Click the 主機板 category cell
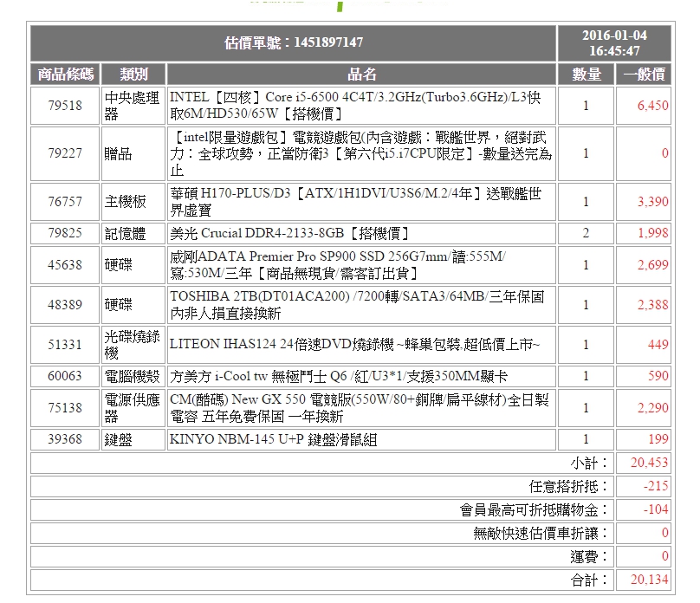 (133, 202)
